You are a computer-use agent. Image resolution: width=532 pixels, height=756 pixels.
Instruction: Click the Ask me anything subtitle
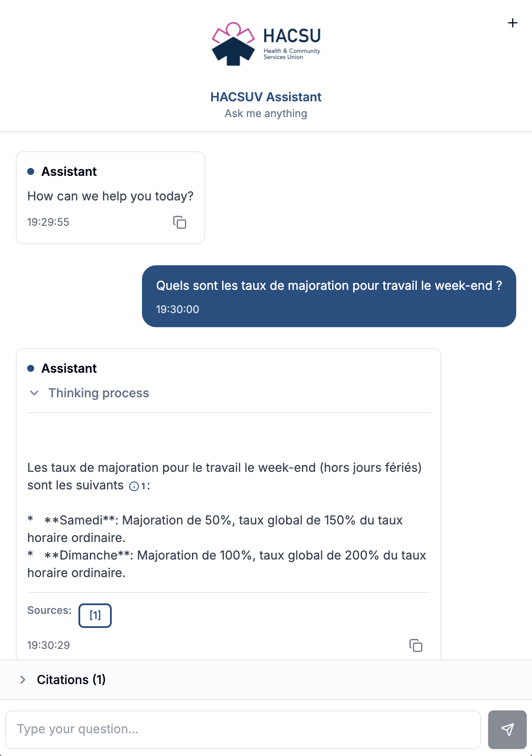click(266, 113)
